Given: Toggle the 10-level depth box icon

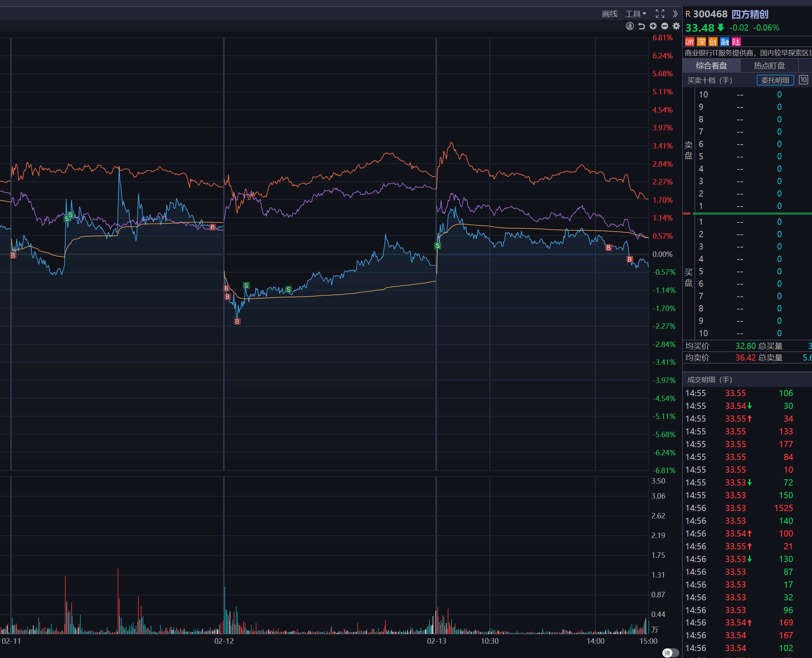Looking at the screenshot, I should click(803, 80).
